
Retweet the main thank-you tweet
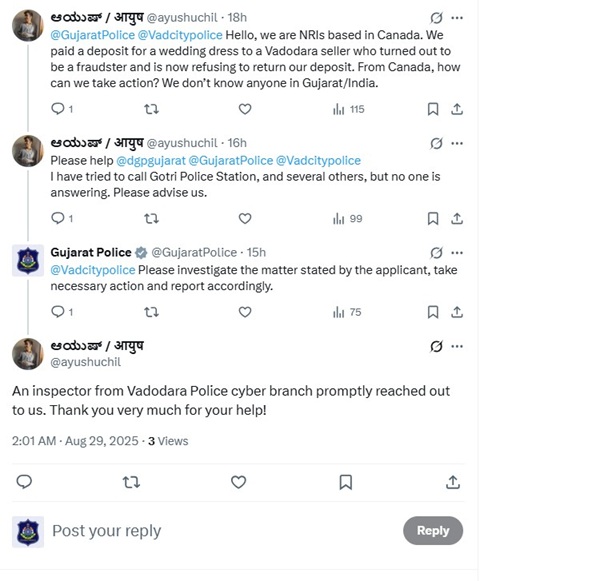[x=131, y=482]
